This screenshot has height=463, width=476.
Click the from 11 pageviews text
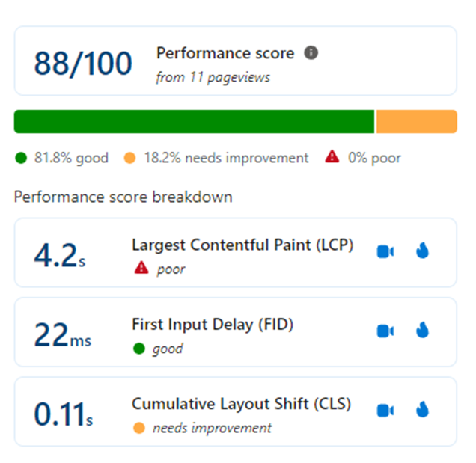pyautogui.click(x=213, y=77)
